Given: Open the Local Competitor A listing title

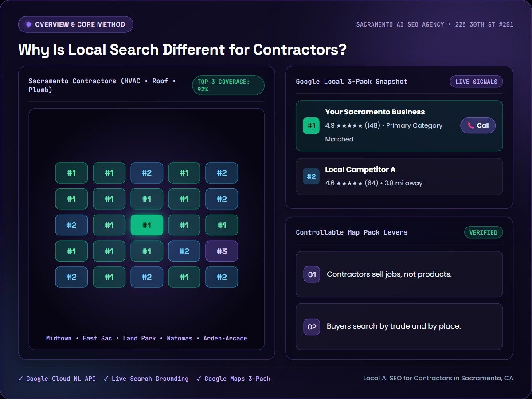Looking at the screenshot, I should coord(360,170).
